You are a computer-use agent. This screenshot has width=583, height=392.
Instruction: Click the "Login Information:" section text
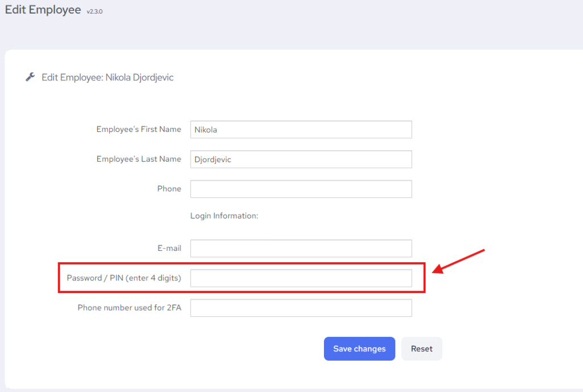tap(224, 216)
